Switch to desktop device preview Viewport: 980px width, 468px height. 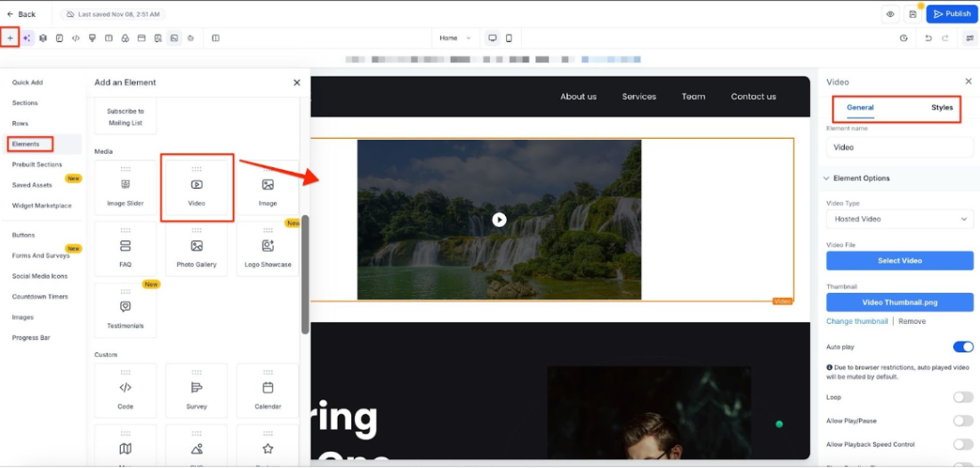click(492, 38)
